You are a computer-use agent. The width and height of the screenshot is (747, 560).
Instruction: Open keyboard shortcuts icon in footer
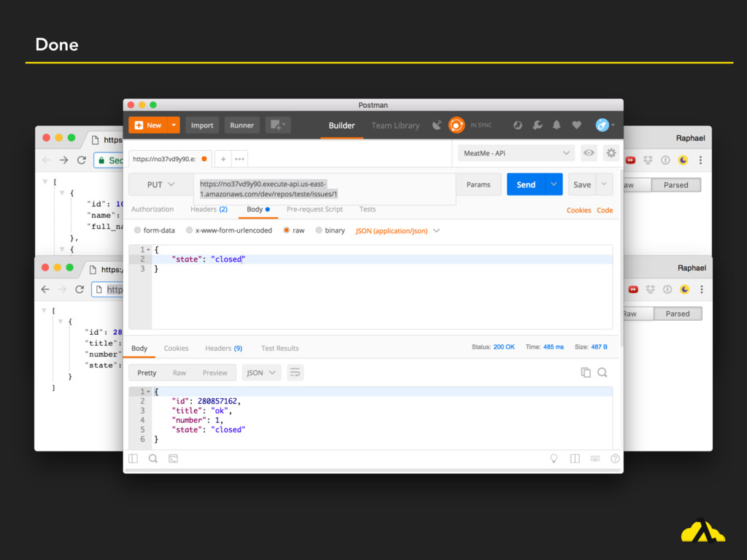pyautogui.click(x=595, y=459)
